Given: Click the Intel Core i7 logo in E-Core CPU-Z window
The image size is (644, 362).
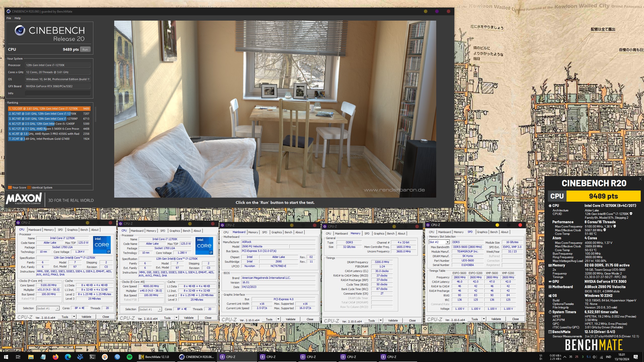Looking at the screenshot, I should point(204,246).
